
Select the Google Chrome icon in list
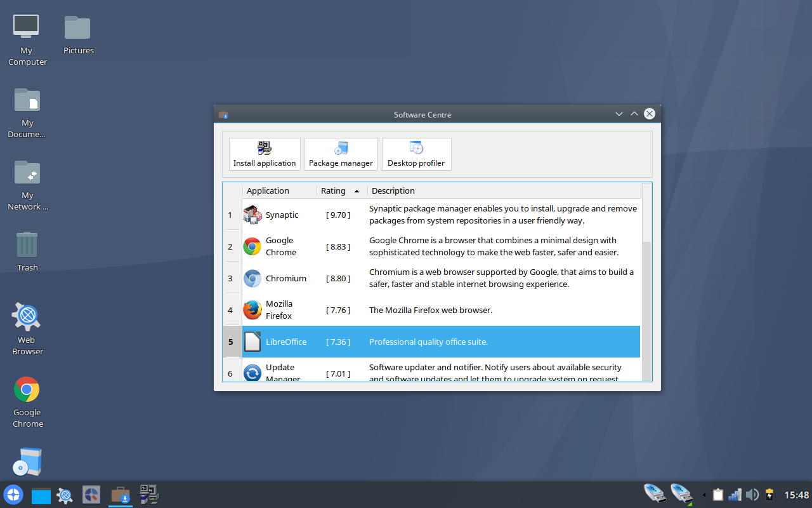click(x=252, y=246)
